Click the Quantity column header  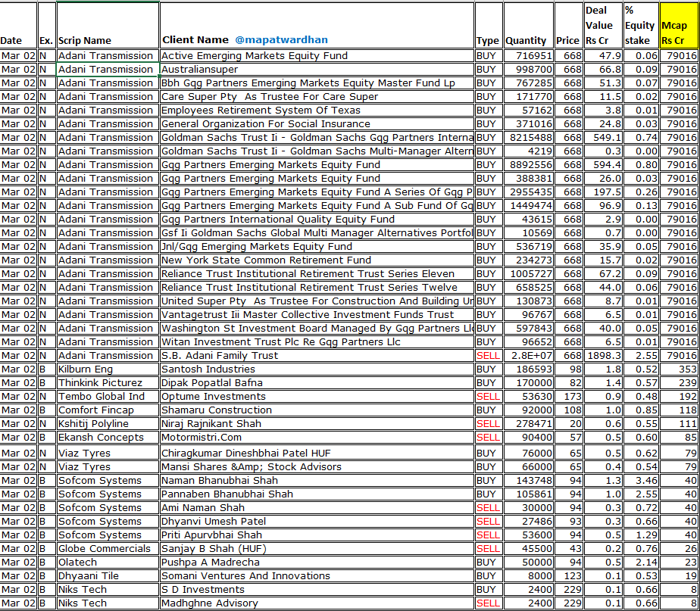(529, 26)
